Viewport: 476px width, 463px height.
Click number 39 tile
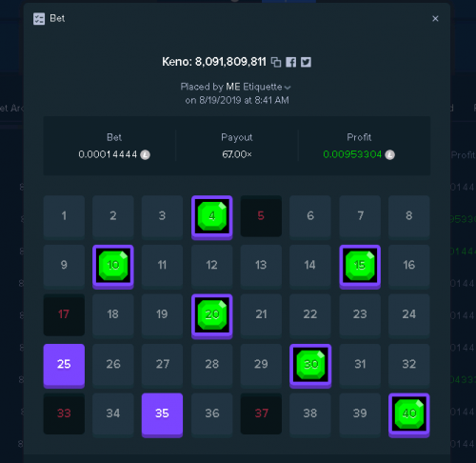tap(360, 414)
